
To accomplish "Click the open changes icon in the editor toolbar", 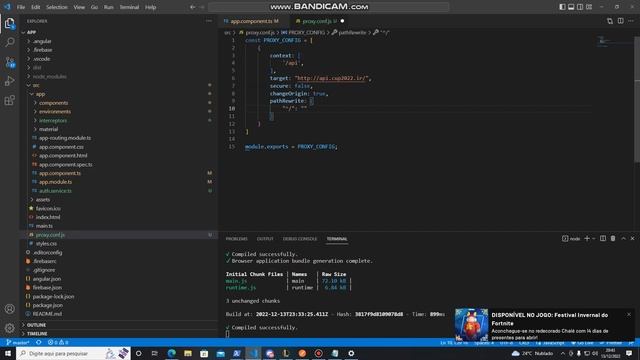I will pos(610,21).
